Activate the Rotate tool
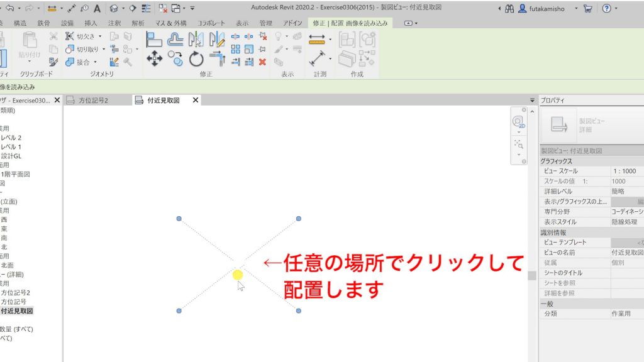This screenshot has width=644, height=362. click(x=197, y=57)
